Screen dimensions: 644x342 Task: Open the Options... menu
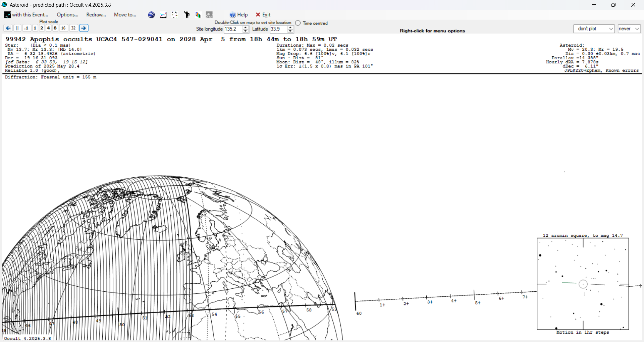pyautogui.click(x=67, y=15)
